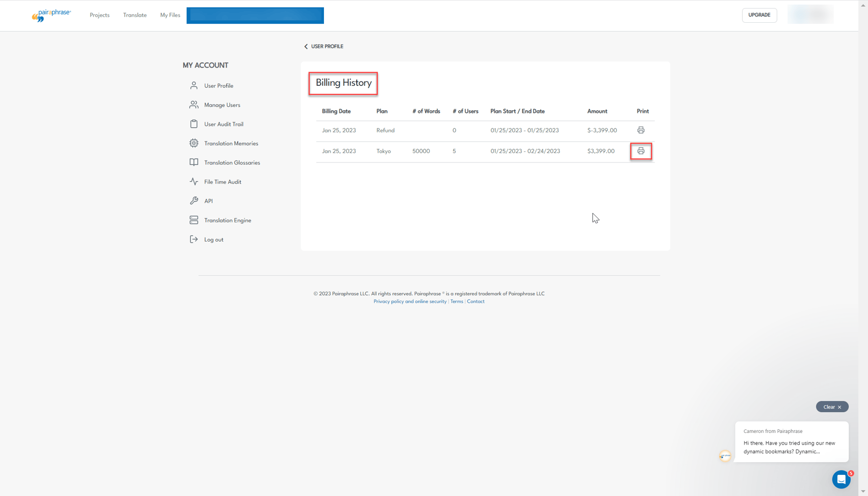Go to My Files
This screenshot has height=496, width=868.
click(x=170, y=15)
